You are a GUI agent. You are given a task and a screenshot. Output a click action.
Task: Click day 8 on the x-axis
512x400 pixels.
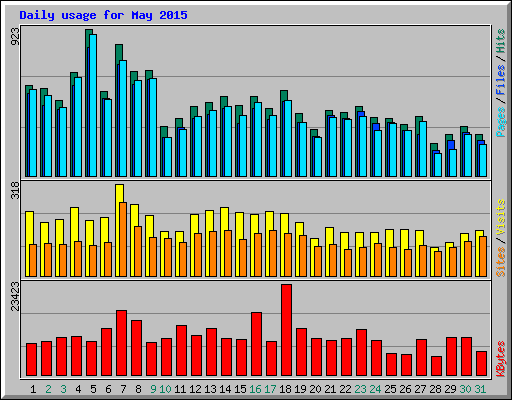click(138, 389)
